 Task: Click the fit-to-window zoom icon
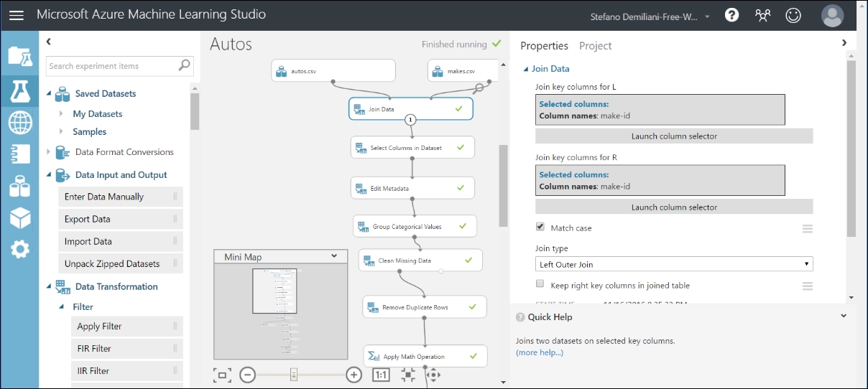pos(222,375)
